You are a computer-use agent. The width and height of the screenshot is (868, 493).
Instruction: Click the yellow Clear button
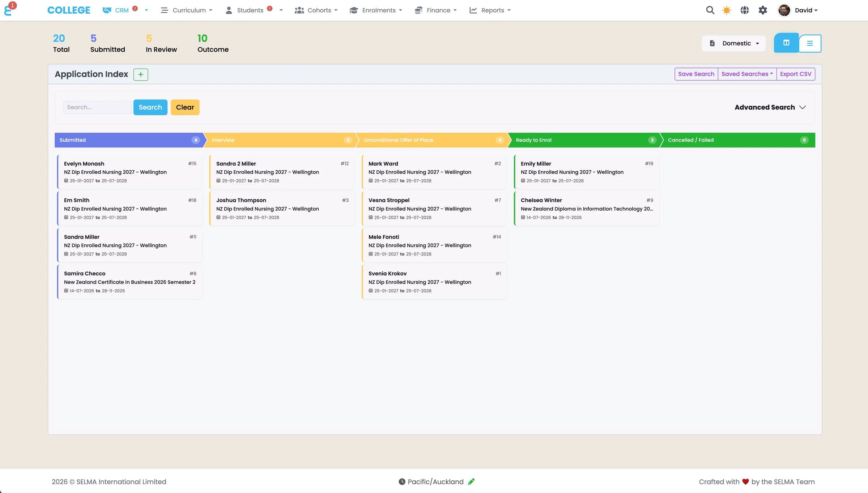[185, 107]
